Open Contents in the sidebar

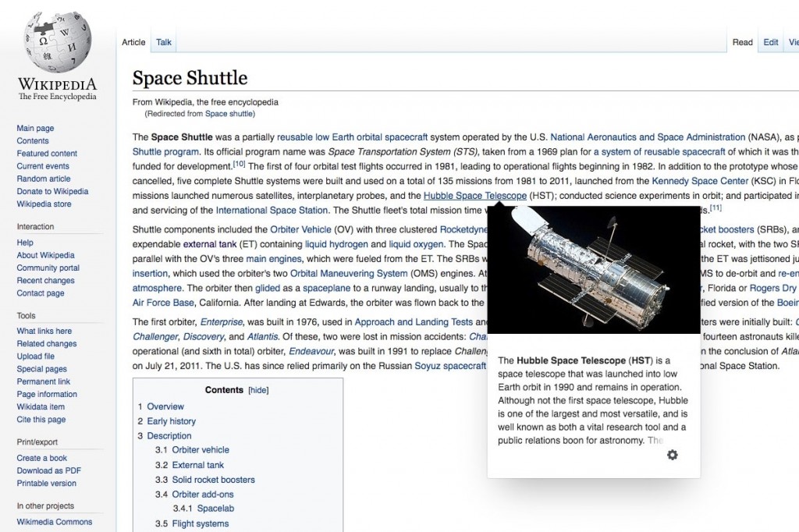tap(33, 140)
